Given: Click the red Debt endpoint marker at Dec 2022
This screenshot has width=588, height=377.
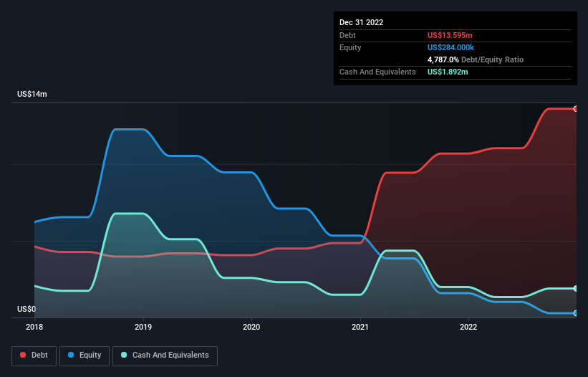Looking at the screenshot, I should coord(576,109).
